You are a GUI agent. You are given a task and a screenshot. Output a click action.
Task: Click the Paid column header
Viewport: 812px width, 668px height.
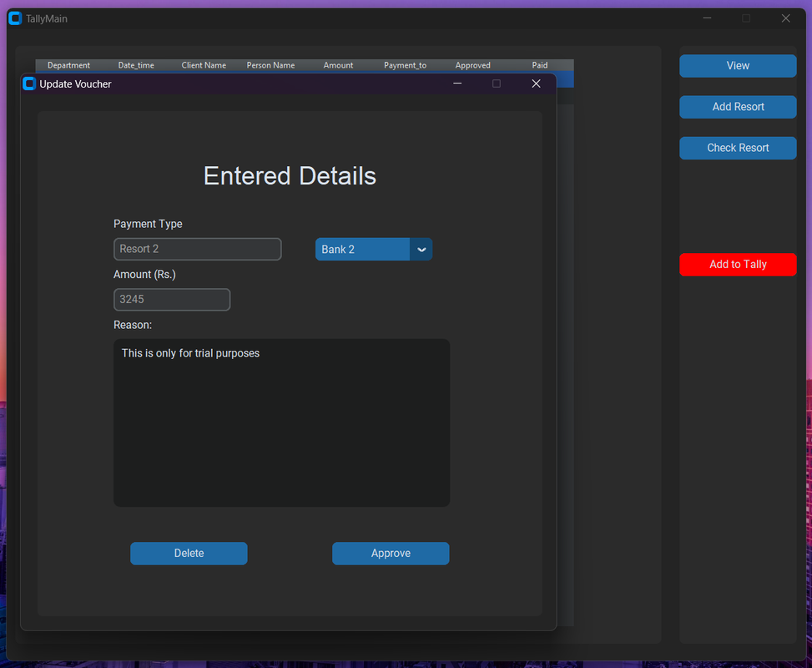click(540, 65)
